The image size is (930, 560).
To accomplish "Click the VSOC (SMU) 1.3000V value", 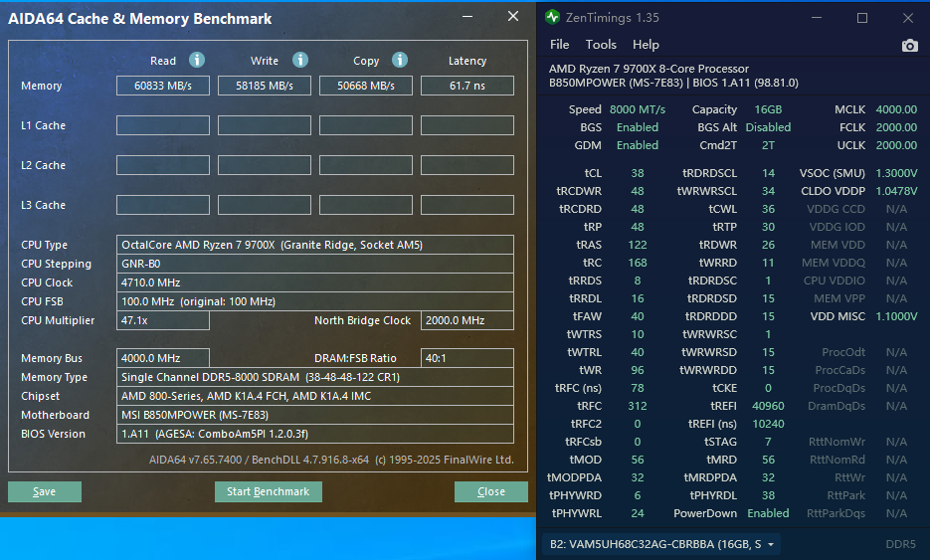I will (896, 173).
